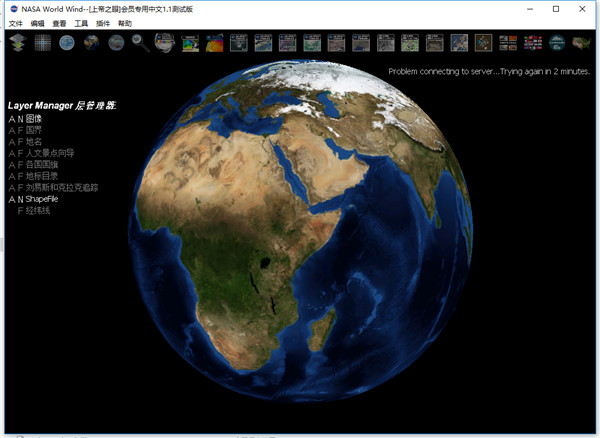600x438 pixels.
Task: Select the 人文景点向导 layer name
Action: [x=50, y=153]
